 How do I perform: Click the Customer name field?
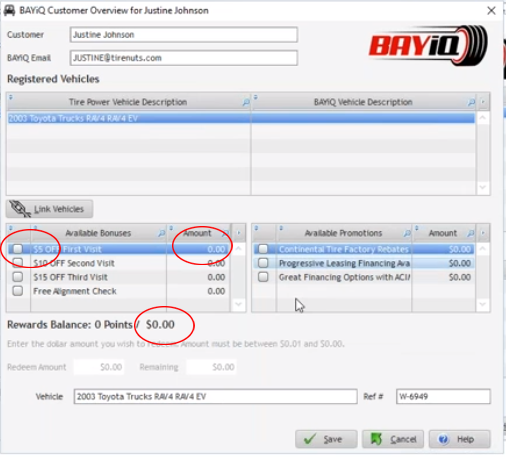[x=184, y=35]
